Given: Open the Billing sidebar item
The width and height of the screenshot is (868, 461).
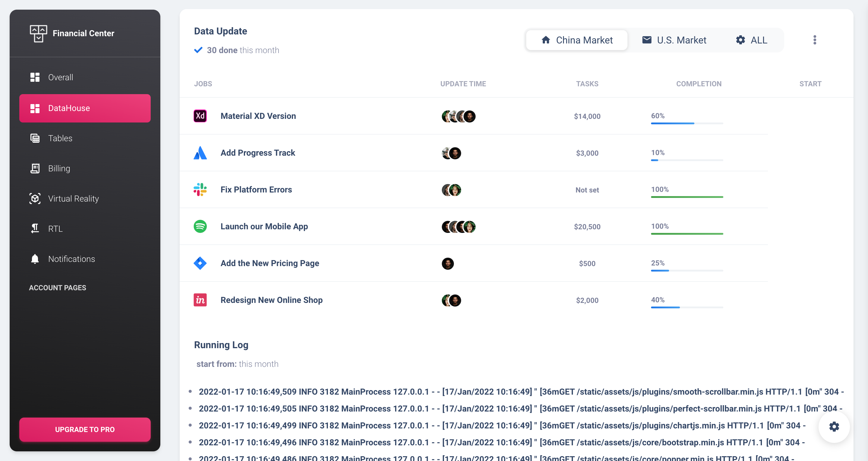Looking at the screenshot, I should 59,168.
